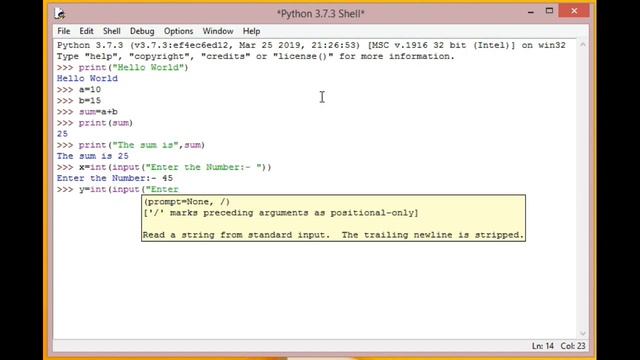Click the Col: 23 status indicator
Viewport: 640px width, 360px height.
(573, 346)
